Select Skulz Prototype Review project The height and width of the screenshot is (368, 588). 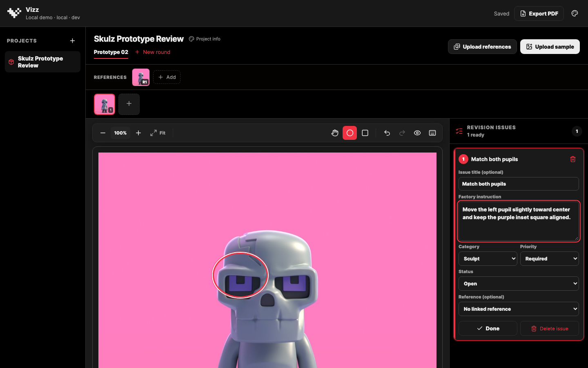[x=42, y=62]
